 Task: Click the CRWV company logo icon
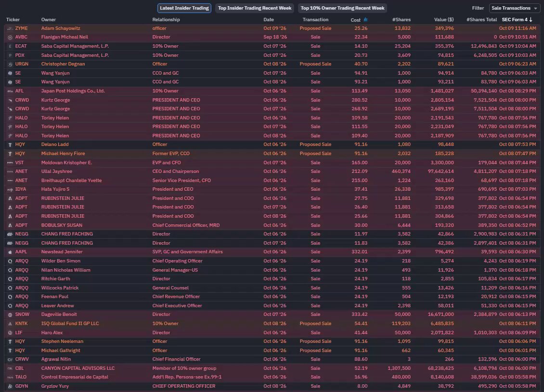(10, 359)
